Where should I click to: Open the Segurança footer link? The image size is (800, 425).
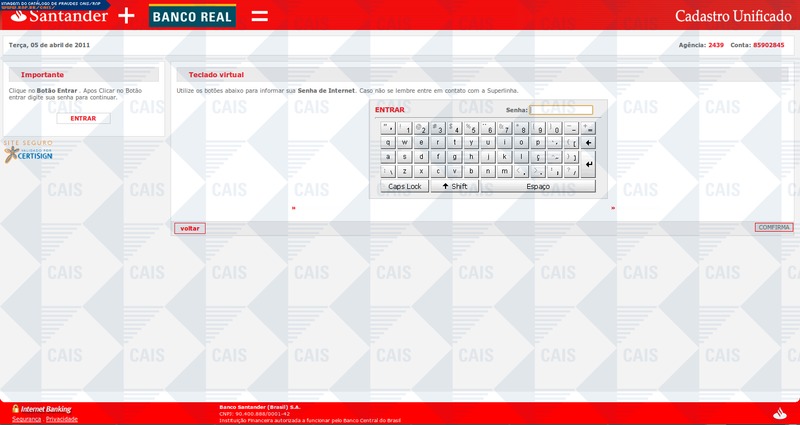pyautogui.click(x=26, y=419)
